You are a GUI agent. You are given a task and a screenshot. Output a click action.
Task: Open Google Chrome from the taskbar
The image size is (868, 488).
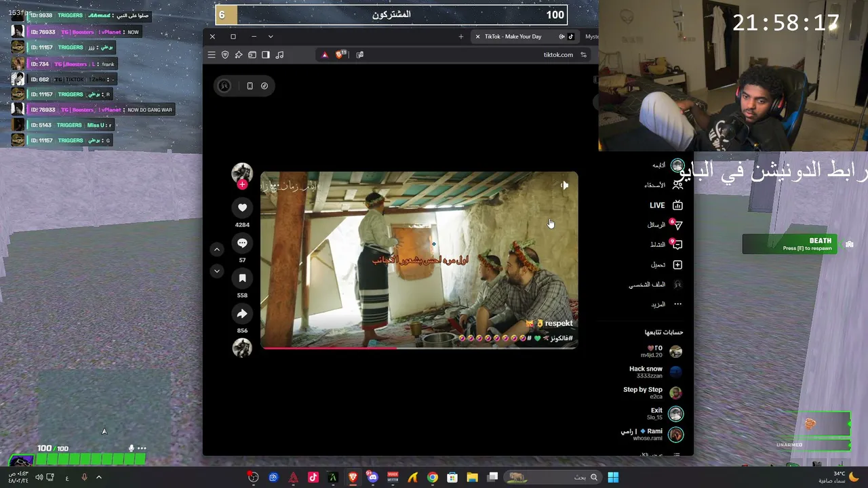(x=432, y=477)
